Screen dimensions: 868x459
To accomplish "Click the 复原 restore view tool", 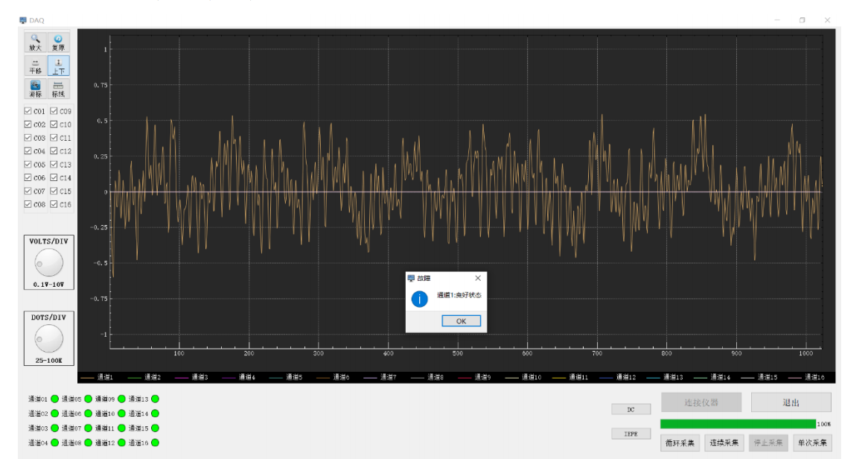I will pos(58,42).
